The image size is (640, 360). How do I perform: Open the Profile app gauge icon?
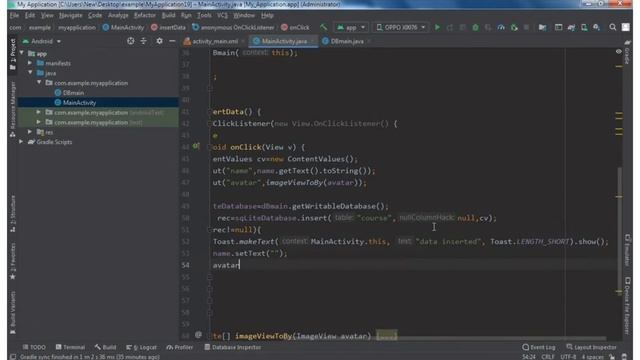[501, 27]
